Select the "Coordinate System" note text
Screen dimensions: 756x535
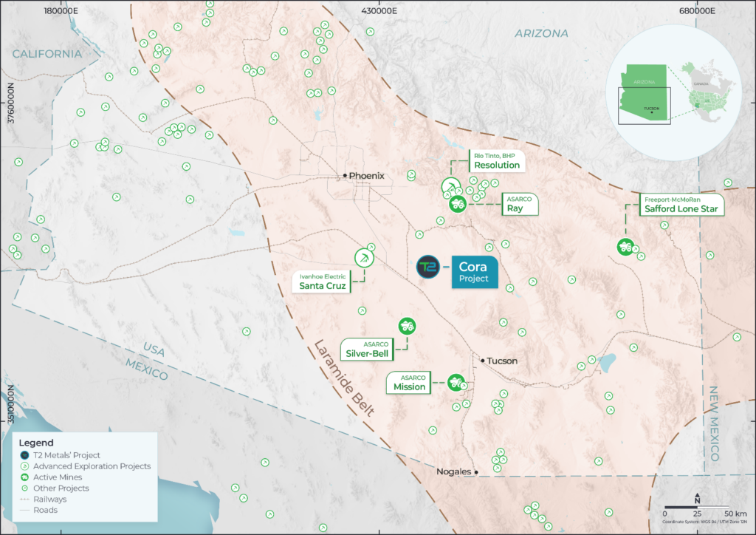pos(704,522)
